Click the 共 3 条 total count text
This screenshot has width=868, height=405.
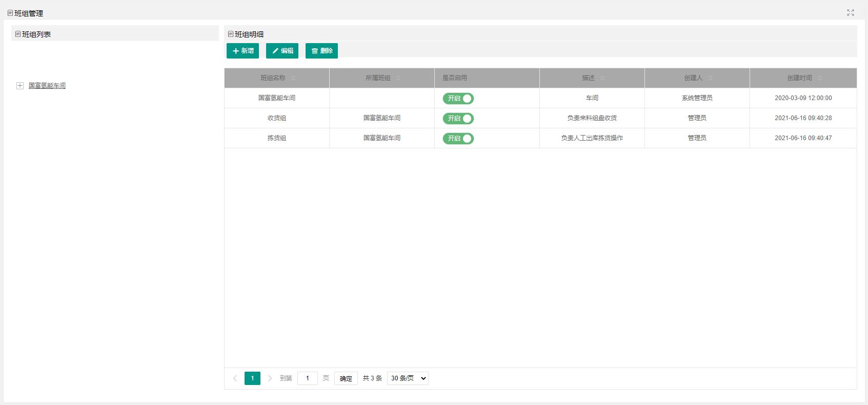(x=373, y=378)
